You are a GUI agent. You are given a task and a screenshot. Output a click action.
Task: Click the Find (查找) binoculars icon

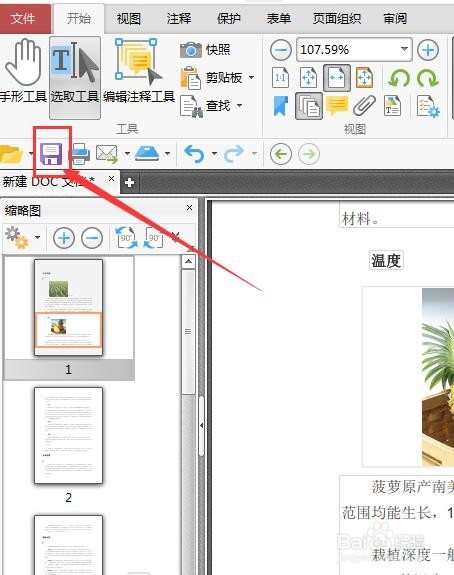191,106
